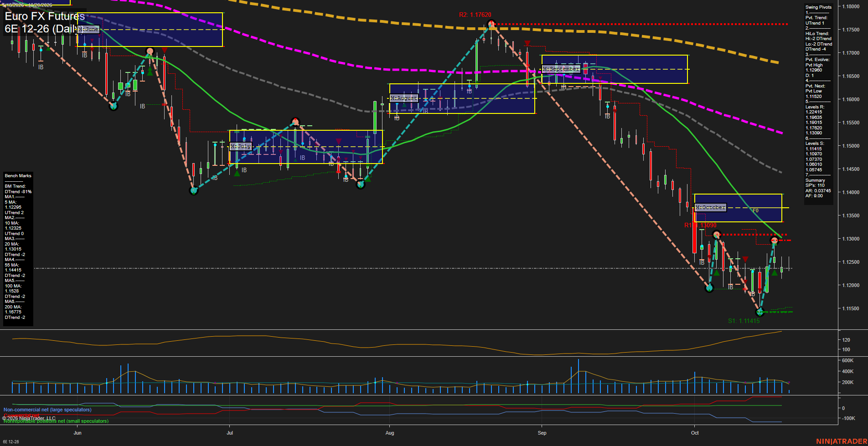Click the Pvt Low 1.11520 entry
The width and height of the screenshot is (868, 446).
click(x=814, y=93)
